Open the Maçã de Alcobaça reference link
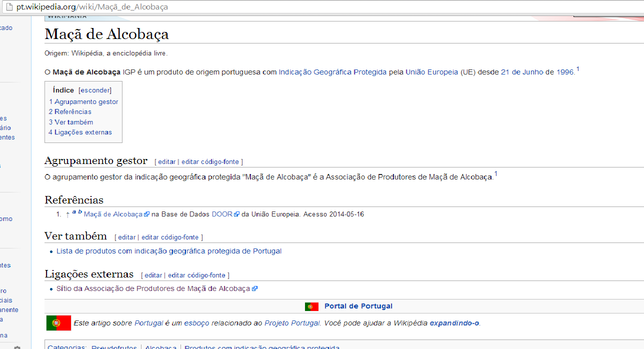 tap(113, 214)
